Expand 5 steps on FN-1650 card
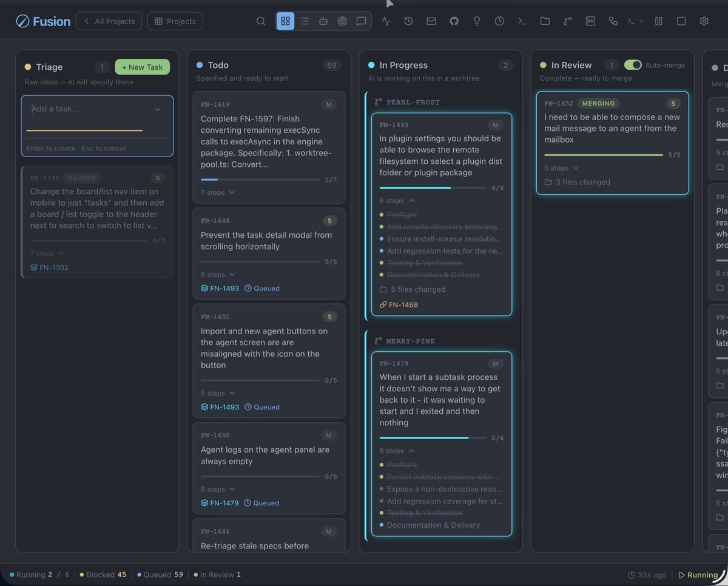The width and height of the screenshot is (728, 586). pyautogui.click(x=218, y=490)
